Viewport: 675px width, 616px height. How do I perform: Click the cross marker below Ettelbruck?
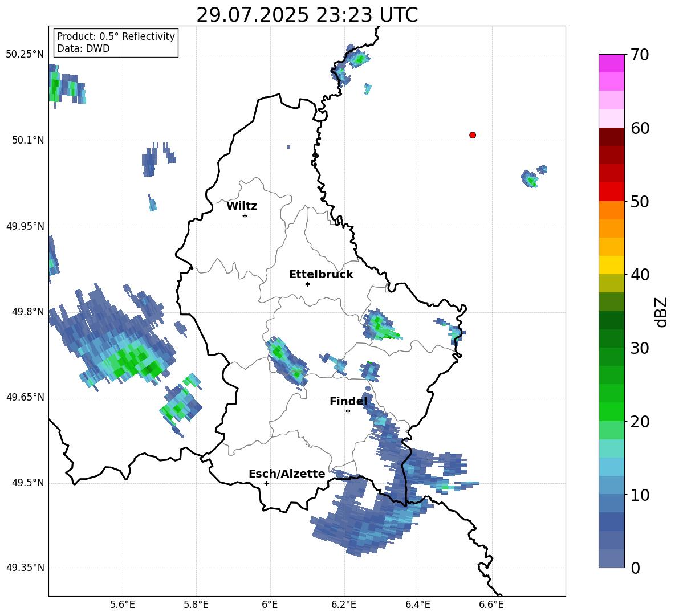click(x=307, y=284)
